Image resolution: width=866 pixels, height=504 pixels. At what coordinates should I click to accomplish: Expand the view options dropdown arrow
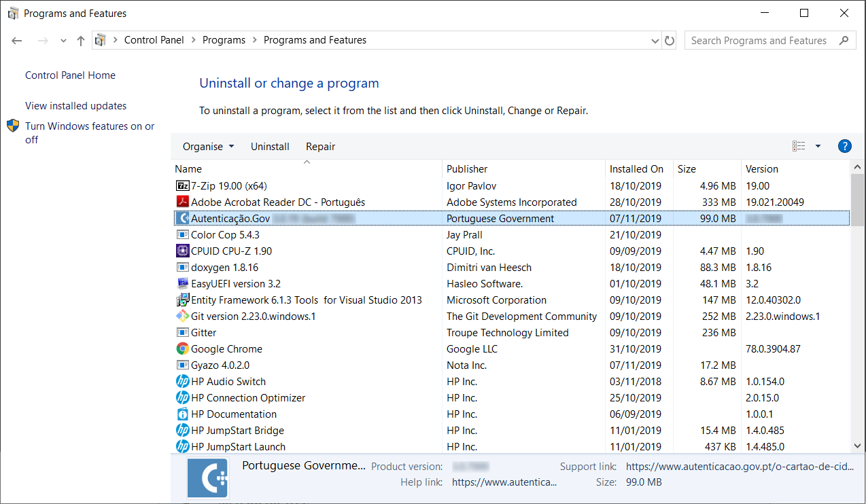tap(818, 146)
